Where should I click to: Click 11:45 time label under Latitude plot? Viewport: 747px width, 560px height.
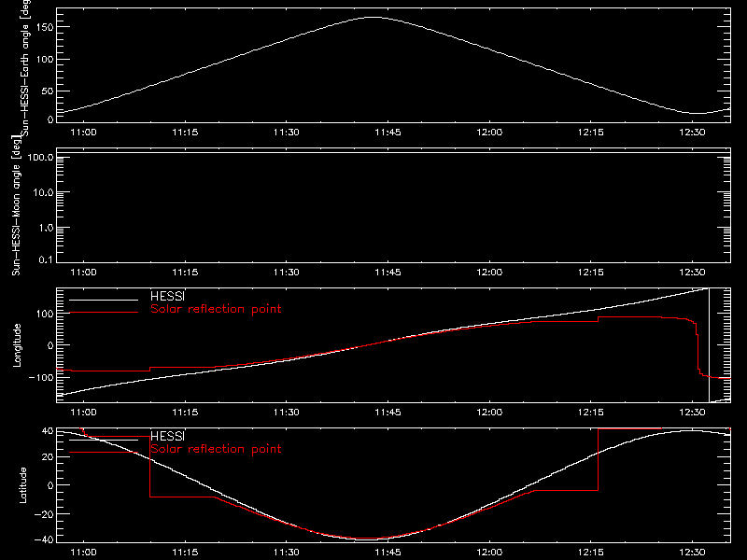(x=388, y=553)
